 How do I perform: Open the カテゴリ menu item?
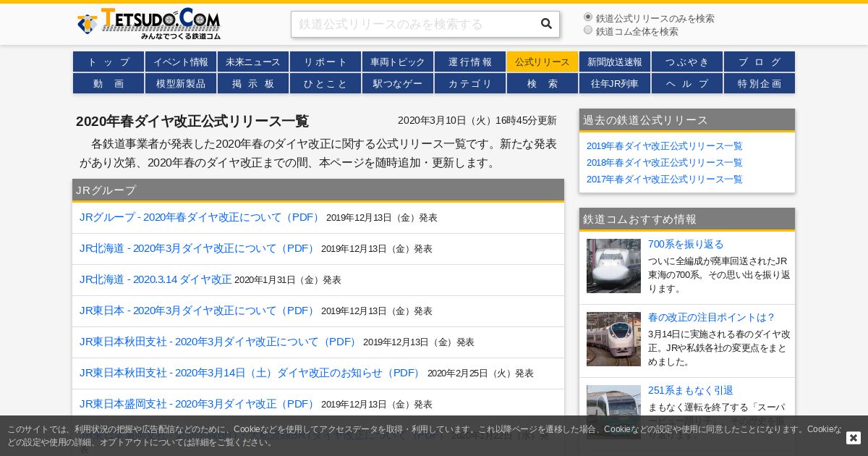click(x=470, y=83)
